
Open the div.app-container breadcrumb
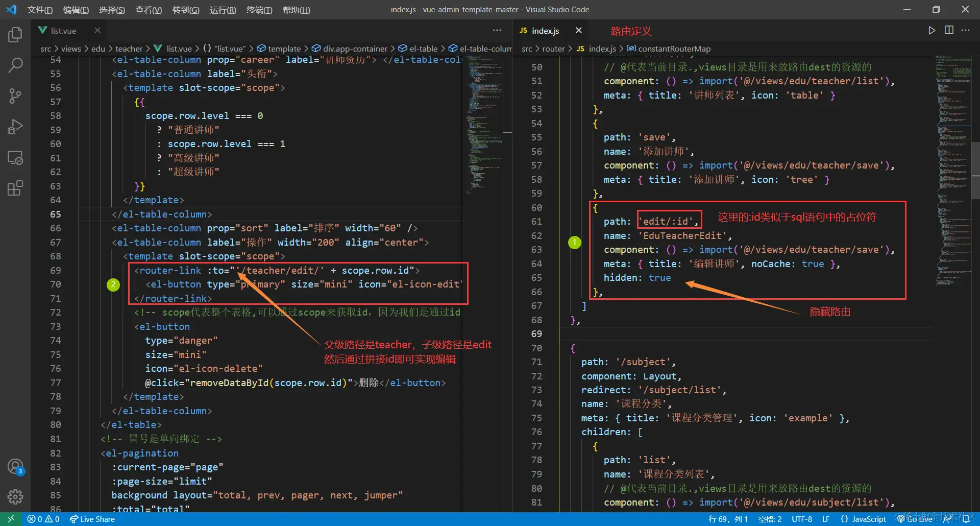coord(350,49)
